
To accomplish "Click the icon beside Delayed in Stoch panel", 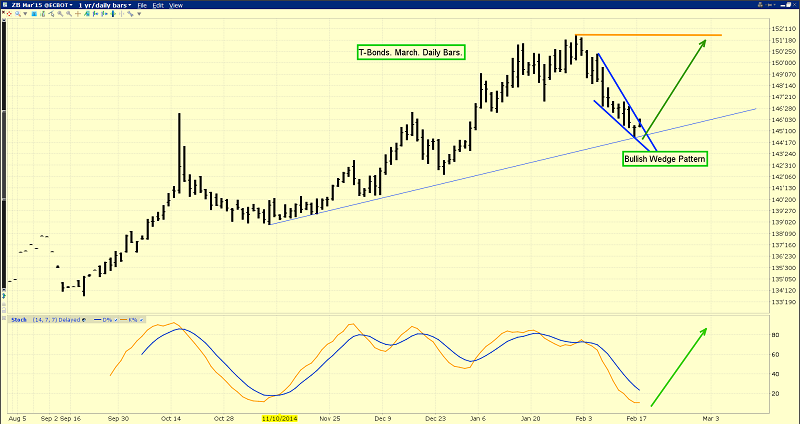I will coord(84,320).
